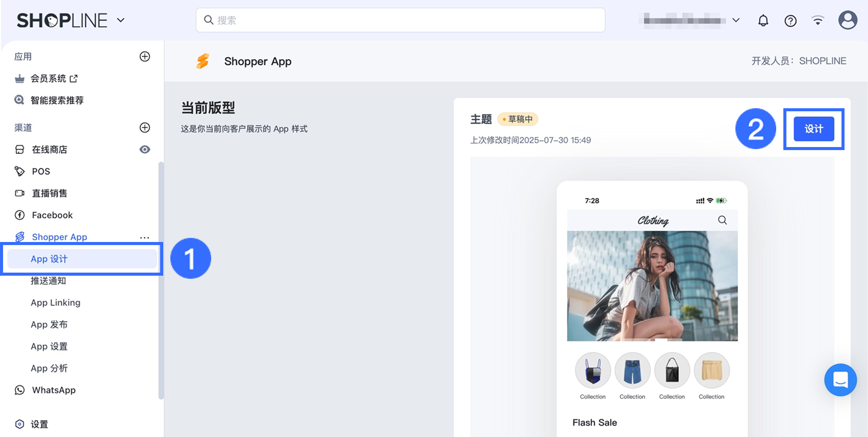
Task: Open the user account avatar
Action: click(x=848, y=20)
